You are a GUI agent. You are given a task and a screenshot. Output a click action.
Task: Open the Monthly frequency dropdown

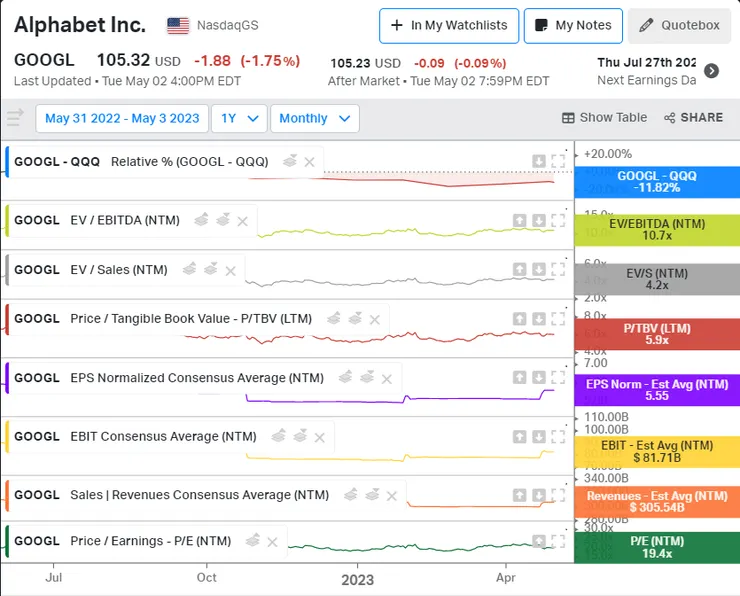314,118
